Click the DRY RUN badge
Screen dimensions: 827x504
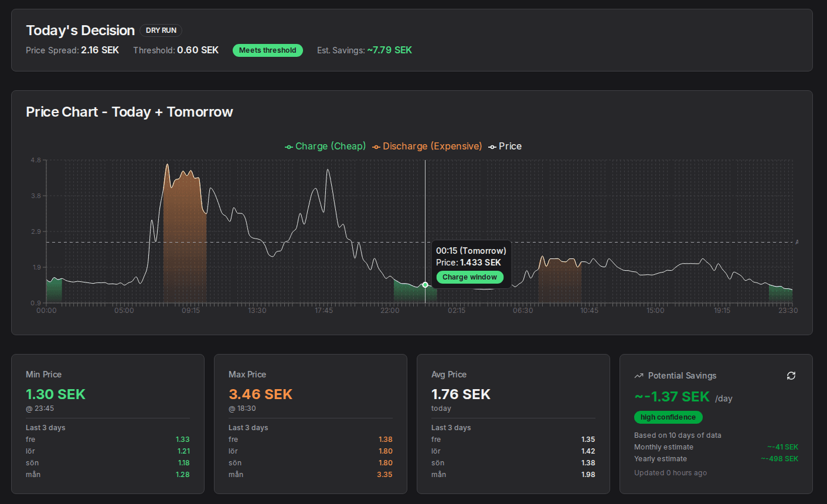point(161,30)
